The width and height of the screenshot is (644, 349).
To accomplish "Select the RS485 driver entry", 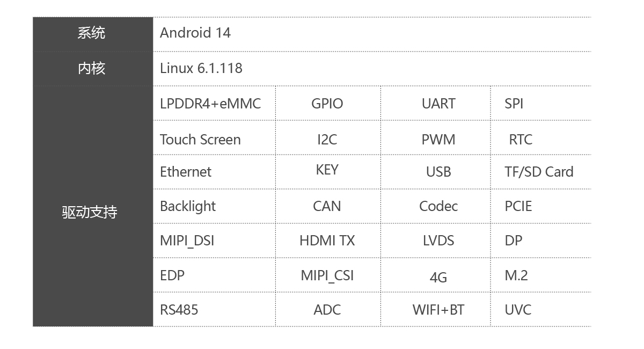I will (179, 310).
